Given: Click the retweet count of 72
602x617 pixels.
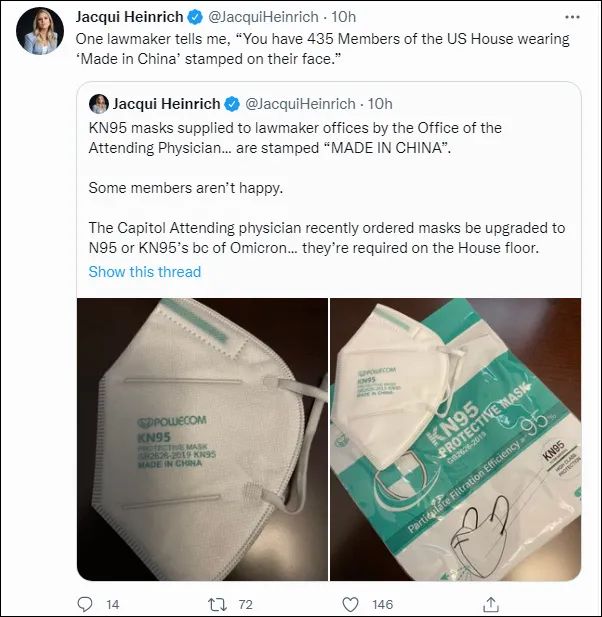Looking at the screenshot, I should coord(245,604).
